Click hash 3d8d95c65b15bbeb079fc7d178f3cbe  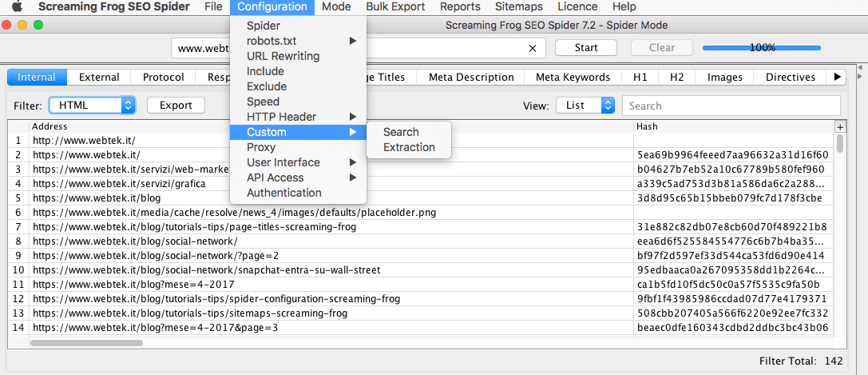point(729,197)
